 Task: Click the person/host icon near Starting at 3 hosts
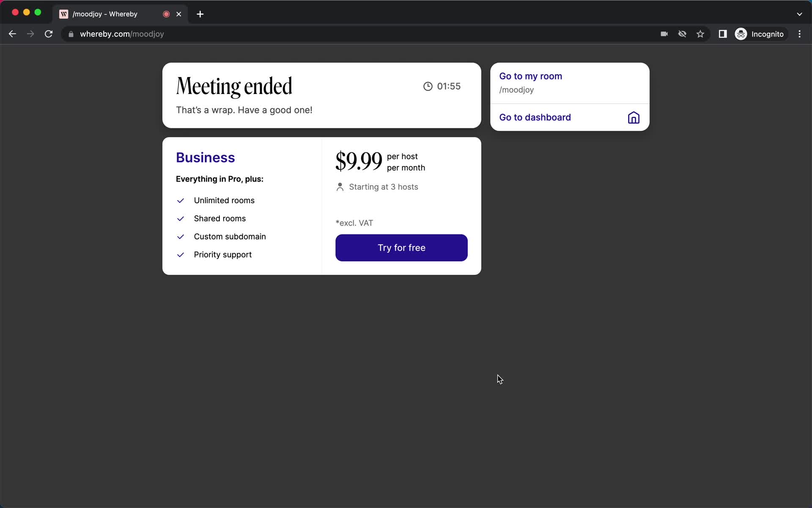click(340, 187)
